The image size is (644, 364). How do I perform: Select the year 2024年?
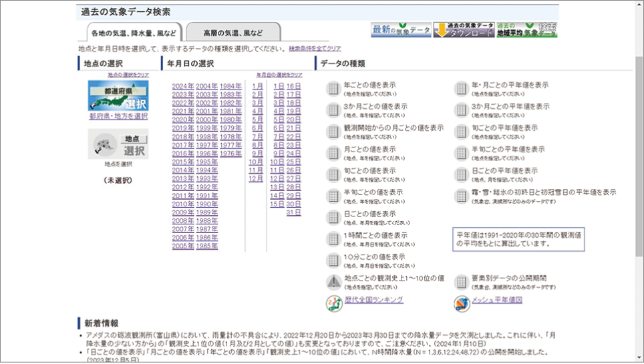tap(182, 86)
